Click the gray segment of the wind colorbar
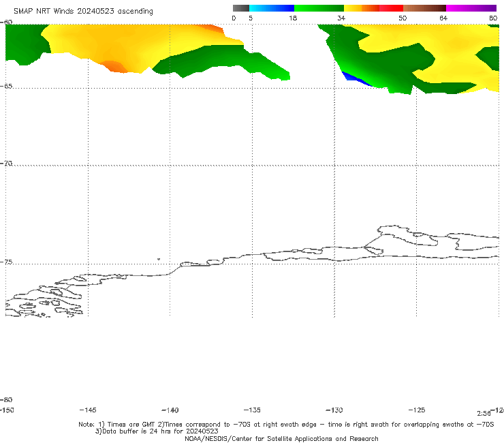This screenshot has height=443, width=504. (x=240, y=8)
